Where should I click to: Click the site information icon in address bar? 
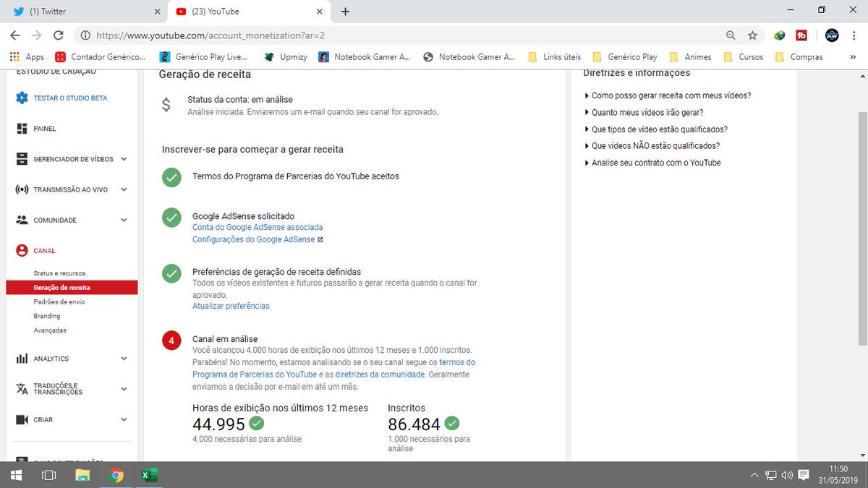click(85, 35)
